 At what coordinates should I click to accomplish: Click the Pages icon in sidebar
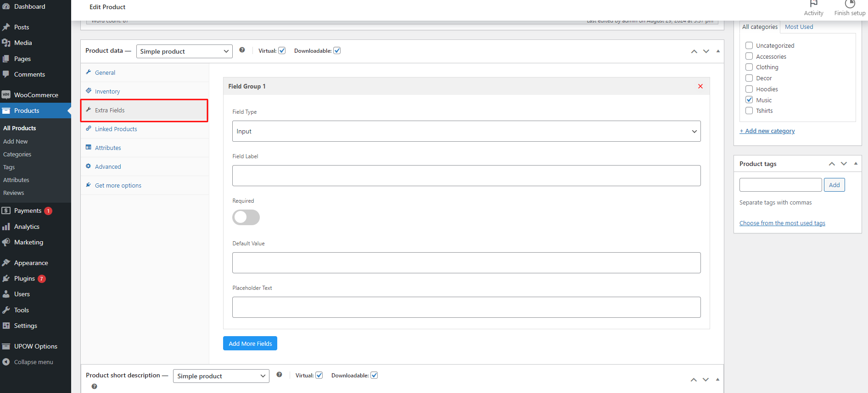click(x=6, y=59)
